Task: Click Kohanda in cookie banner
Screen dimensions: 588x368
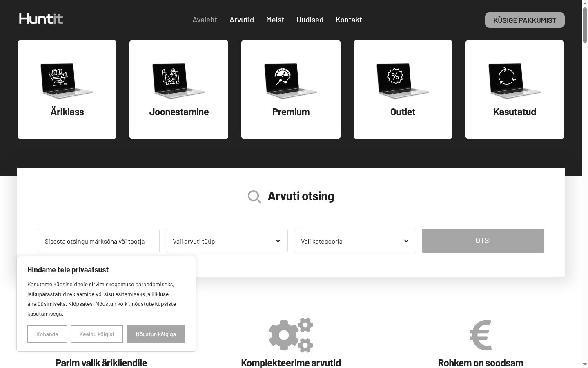Action: point(47,334)
